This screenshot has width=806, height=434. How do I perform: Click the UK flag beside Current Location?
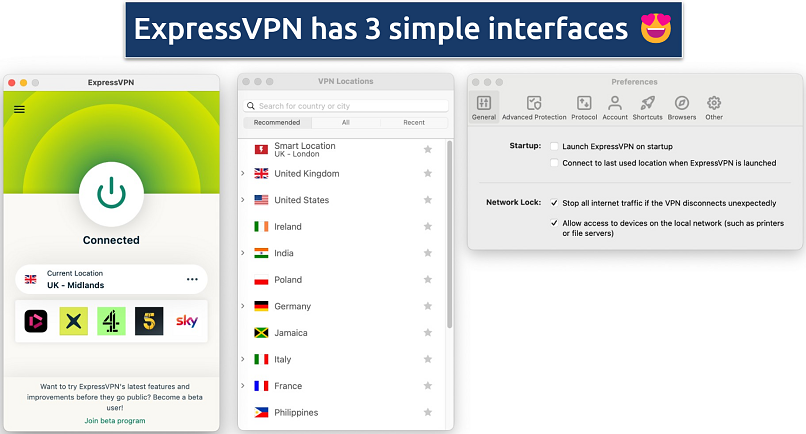tap(31, 279)
